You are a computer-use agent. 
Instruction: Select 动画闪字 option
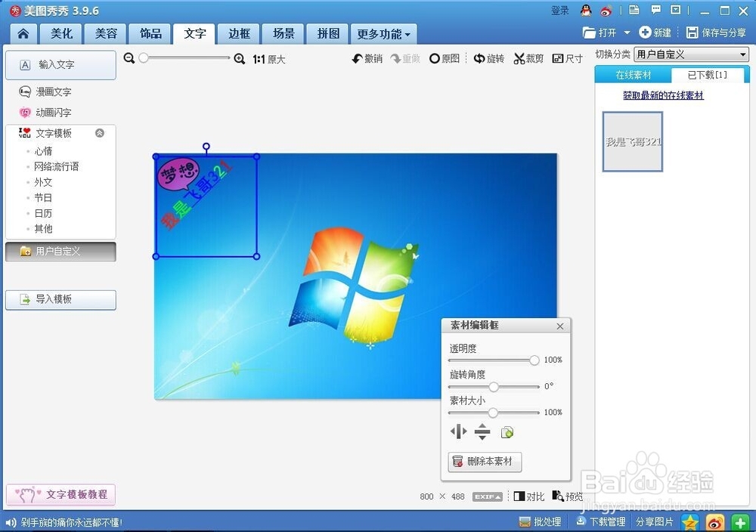click(x=45, y=113)
